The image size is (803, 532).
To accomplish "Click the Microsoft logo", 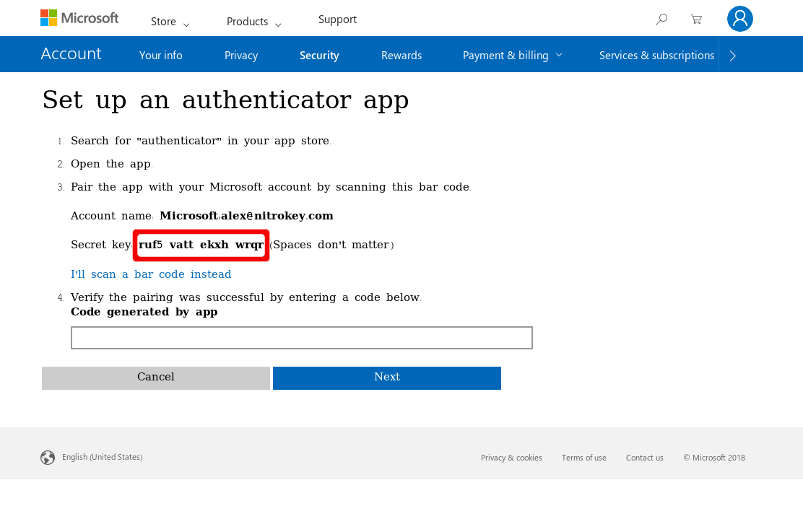I will click(x=79, y=18).
